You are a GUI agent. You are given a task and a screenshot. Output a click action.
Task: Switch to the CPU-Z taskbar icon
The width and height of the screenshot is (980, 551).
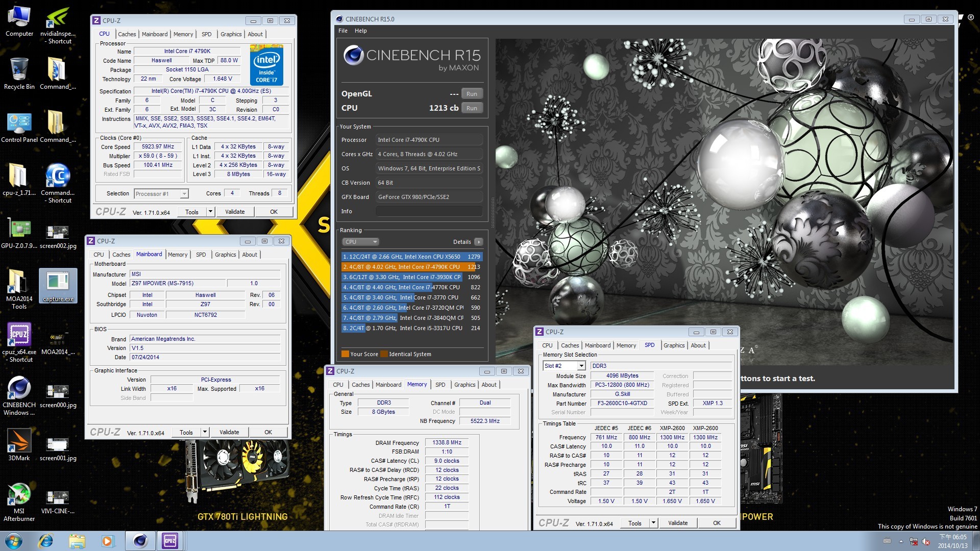tap(170, 541)
